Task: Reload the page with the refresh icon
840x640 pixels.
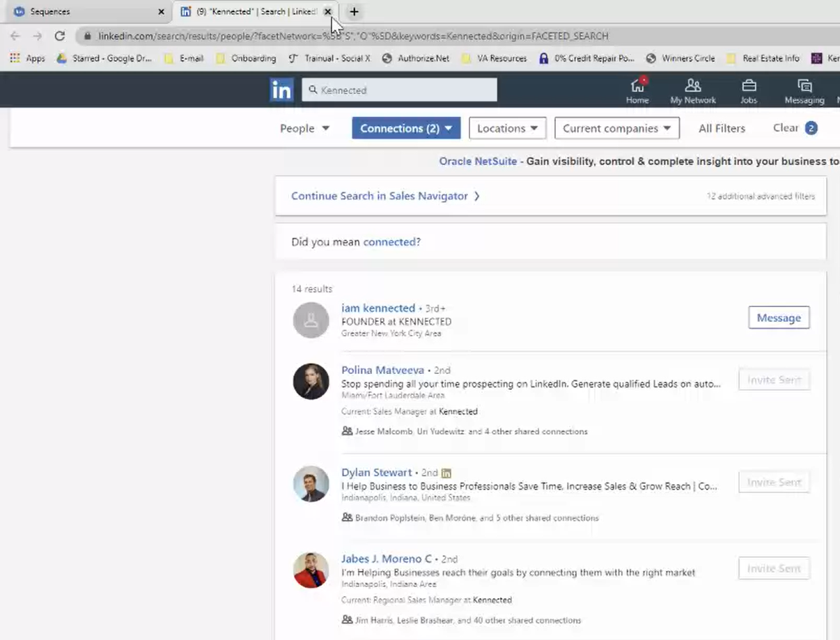Action: point(60,36)
